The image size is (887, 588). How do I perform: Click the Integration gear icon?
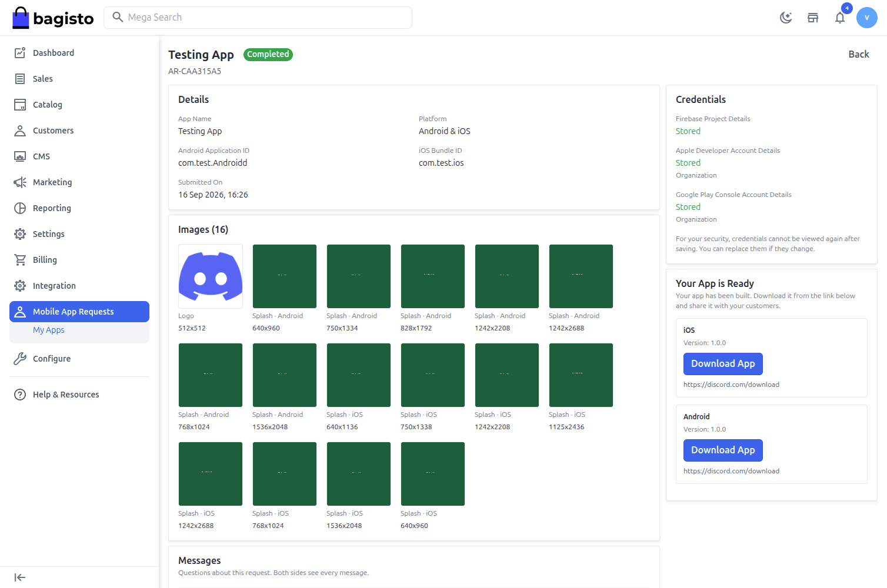coord(20,286)
